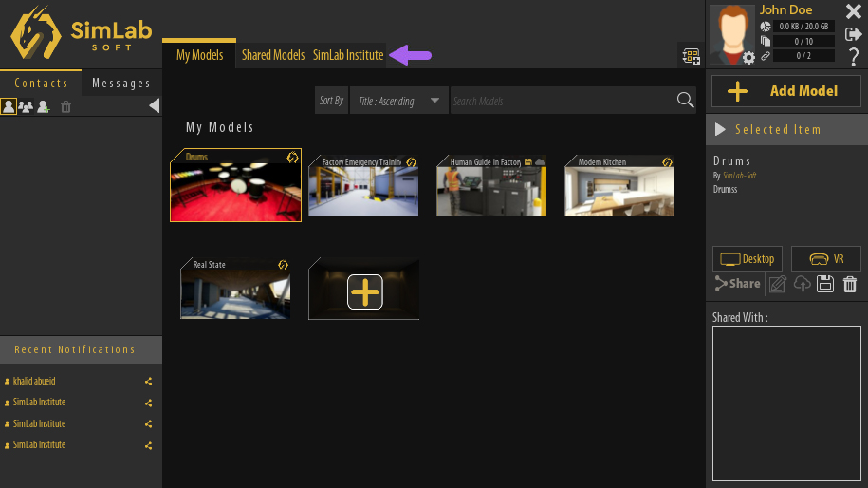Close the application with X icon
The width and height of the screenshot is (868, 488).
853,11
